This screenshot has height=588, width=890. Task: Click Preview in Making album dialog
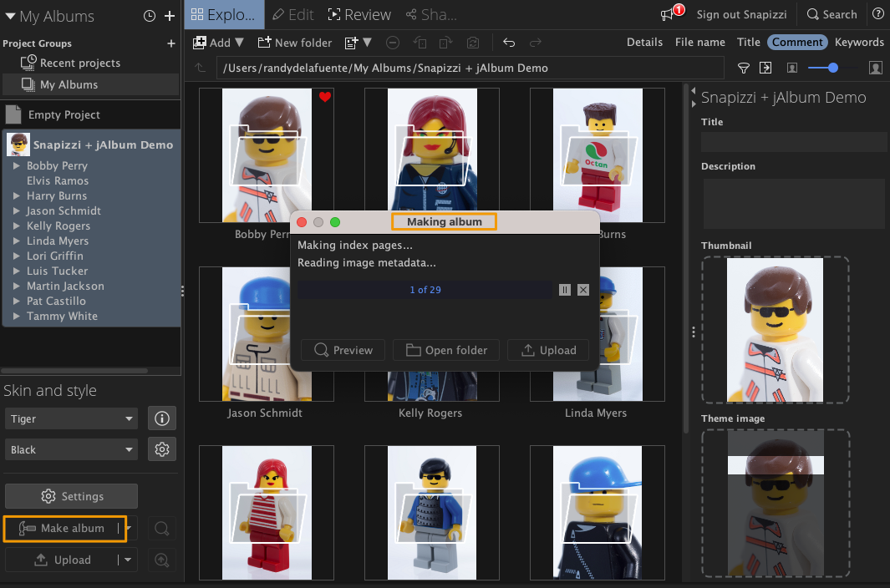coord(343,350)
